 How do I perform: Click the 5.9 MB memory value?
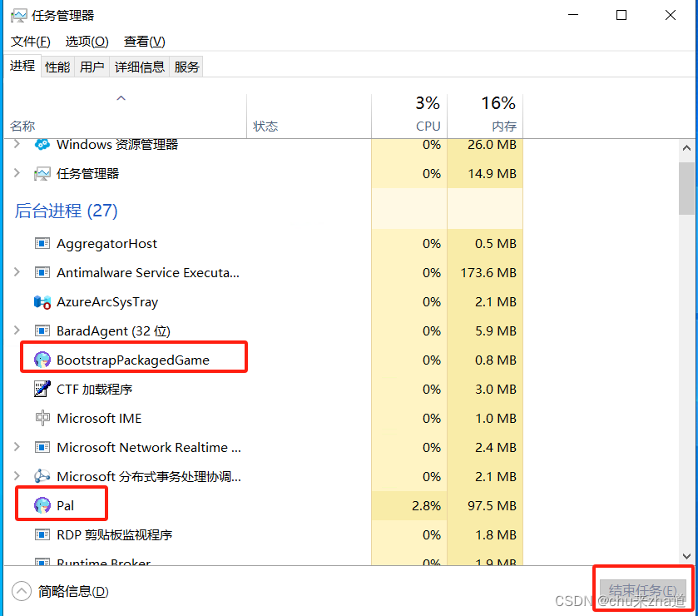[496, 331]
